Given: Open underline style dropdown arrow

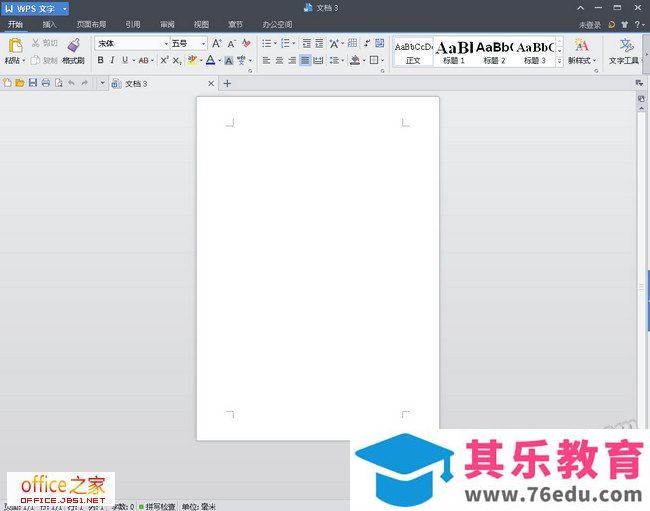Looking at the screenshot, I should click(134, 61).
